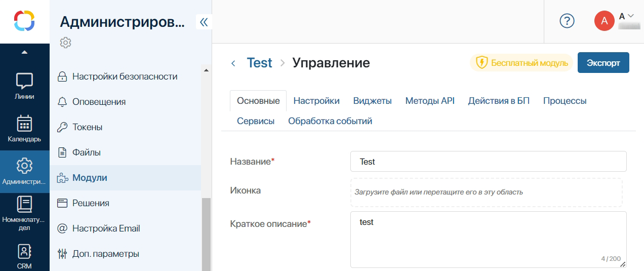Open the Календарь workspace icon
Image resolution: width=644 pixels, height=271 pixels.
click(x=24, y=124)
